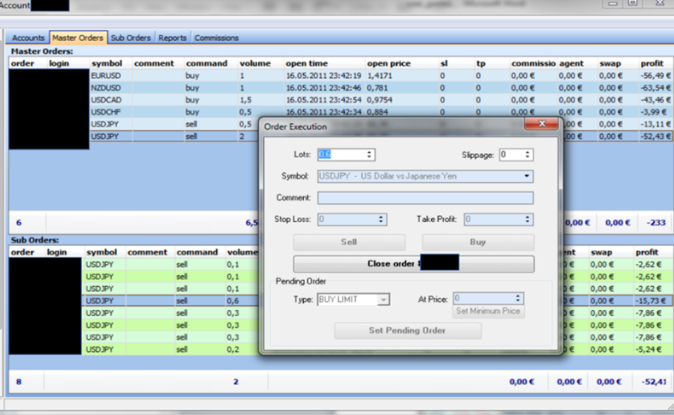
Task: Click the Set Minimum Price button
Action: point(488,311)
